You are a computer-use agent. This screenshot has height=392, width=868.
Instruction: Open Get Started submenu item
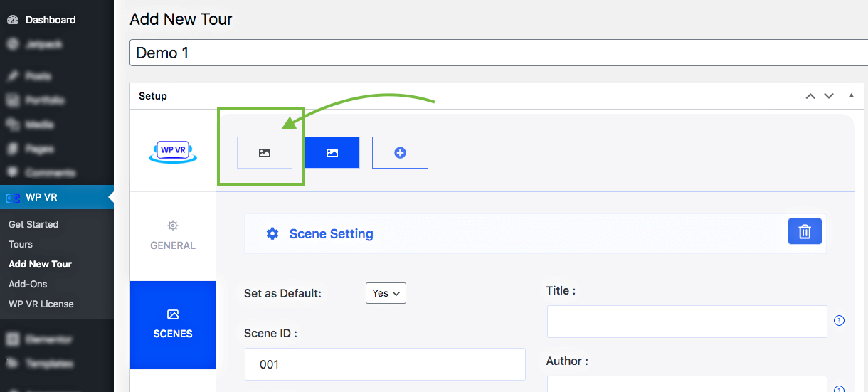click(x=33, y=224)
